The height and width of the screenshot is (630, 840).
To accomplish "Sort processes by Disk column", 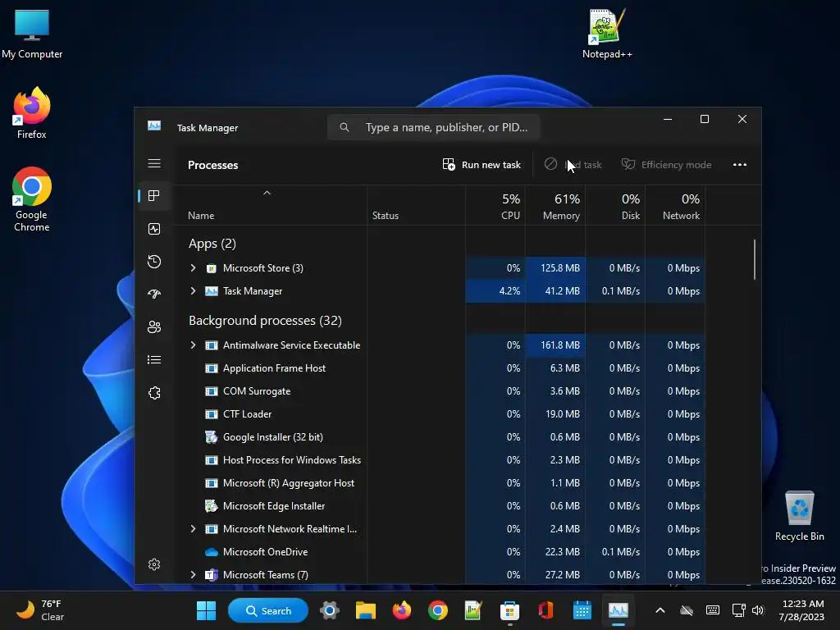I will (615, 206).
